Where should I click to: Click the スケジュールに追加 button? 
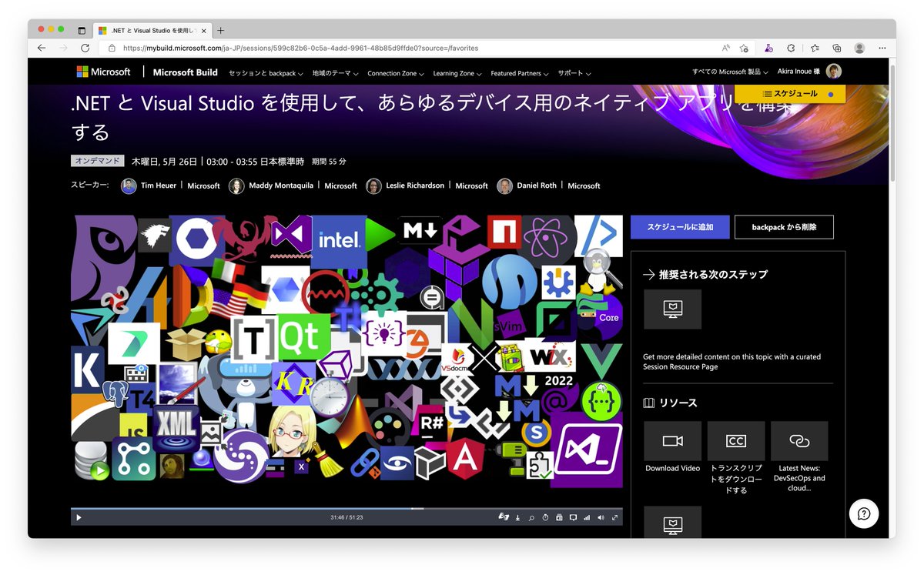tap(679, 227)
